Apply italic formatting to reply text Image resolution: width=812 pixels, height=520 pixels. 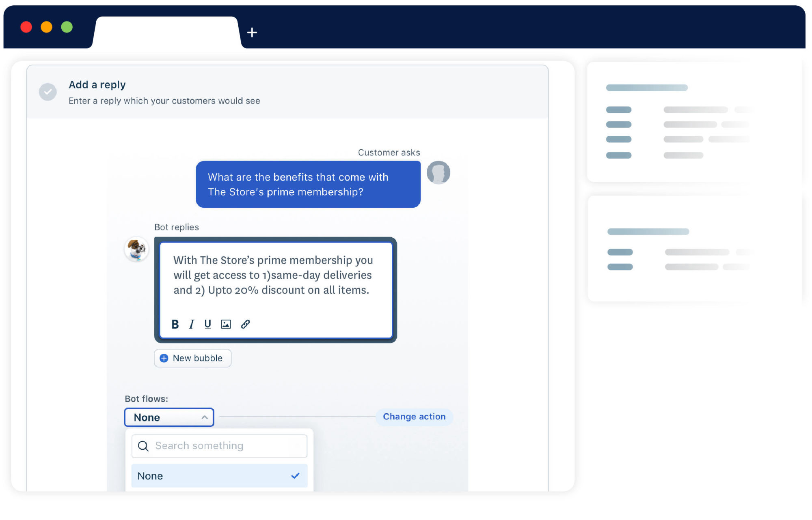191,324
